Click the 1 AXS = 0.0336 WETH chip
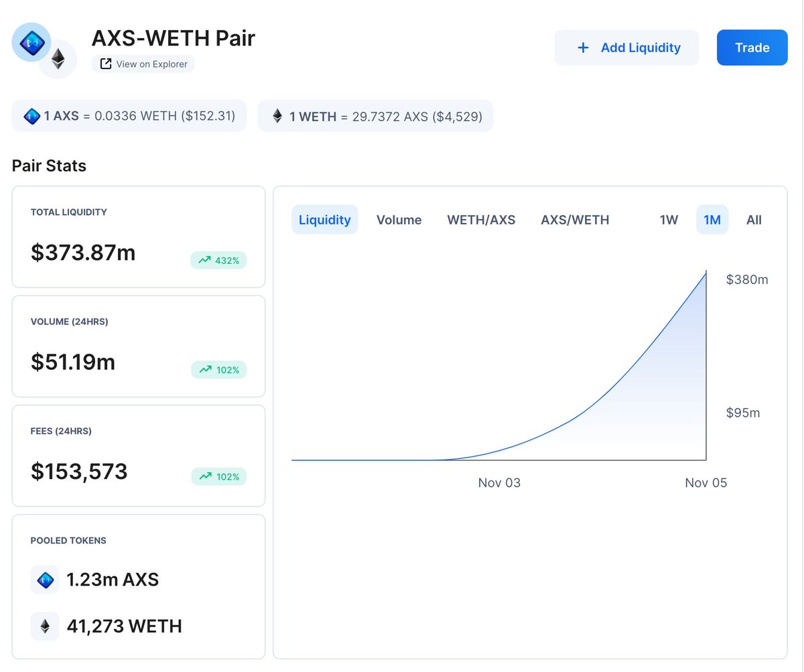The image size is (804, 672). point(129,116)
